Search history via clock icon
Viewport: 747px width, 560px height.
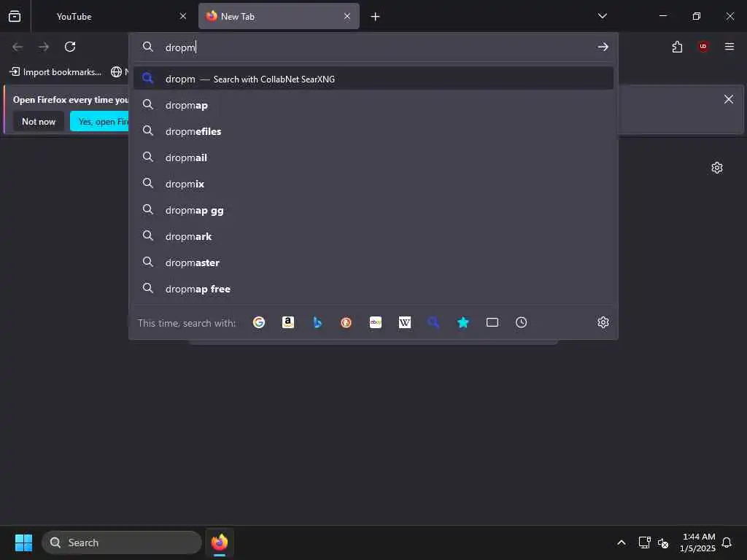pos(521,322)
